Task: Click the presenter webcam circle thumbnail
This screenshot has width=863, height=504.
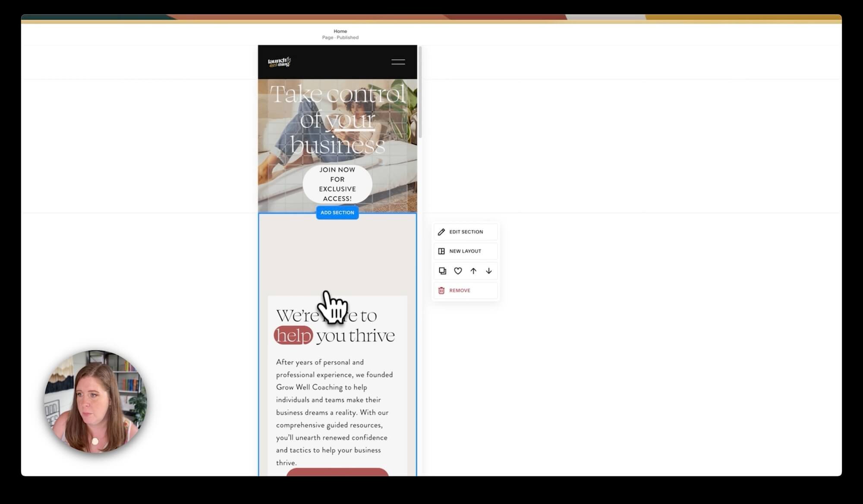Action: coord(95,401)
